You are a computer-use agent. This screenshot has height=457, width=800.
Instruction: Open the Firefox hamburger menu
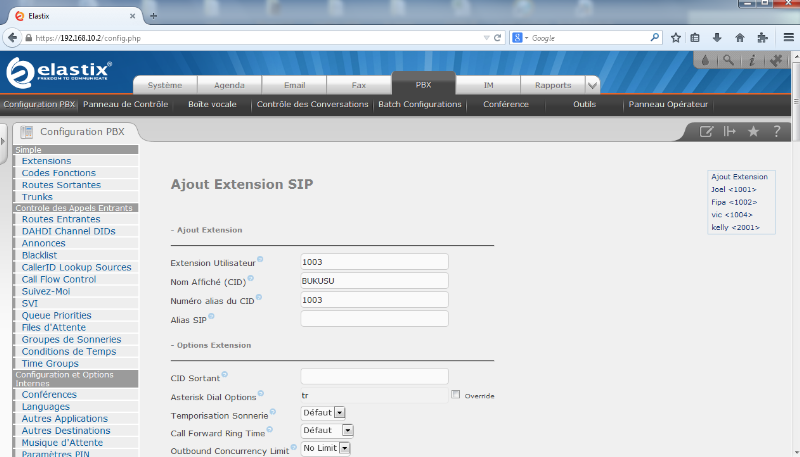coord(788,38)
